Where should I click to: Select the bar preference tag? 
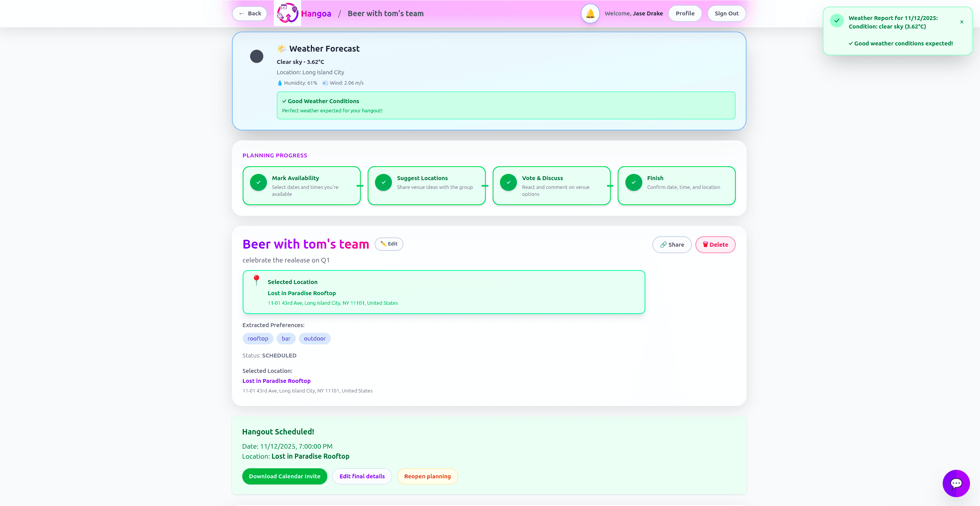pos(286,339)
